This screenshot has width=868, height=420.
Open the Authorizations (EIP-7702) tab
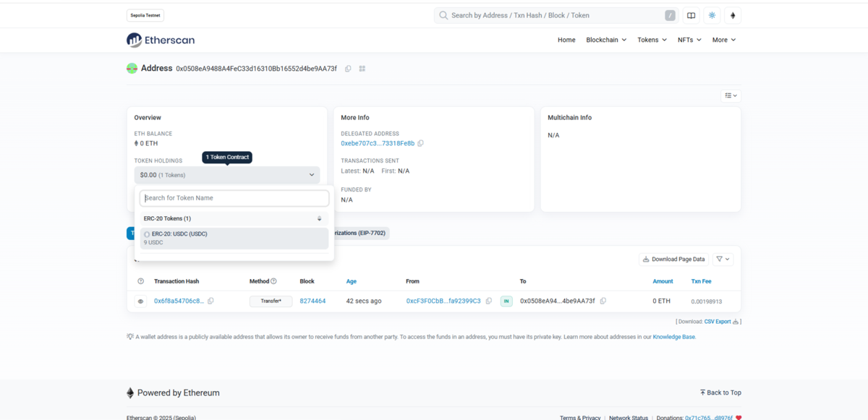(x=362, y=233)
